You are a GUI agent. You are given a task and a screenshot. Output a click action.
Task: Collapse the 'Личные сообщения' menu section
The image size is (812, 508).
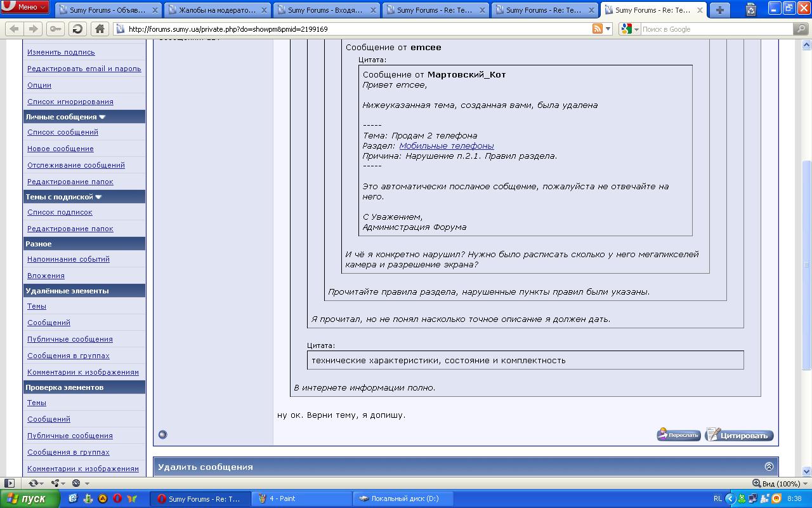click(x=102, y=117)
